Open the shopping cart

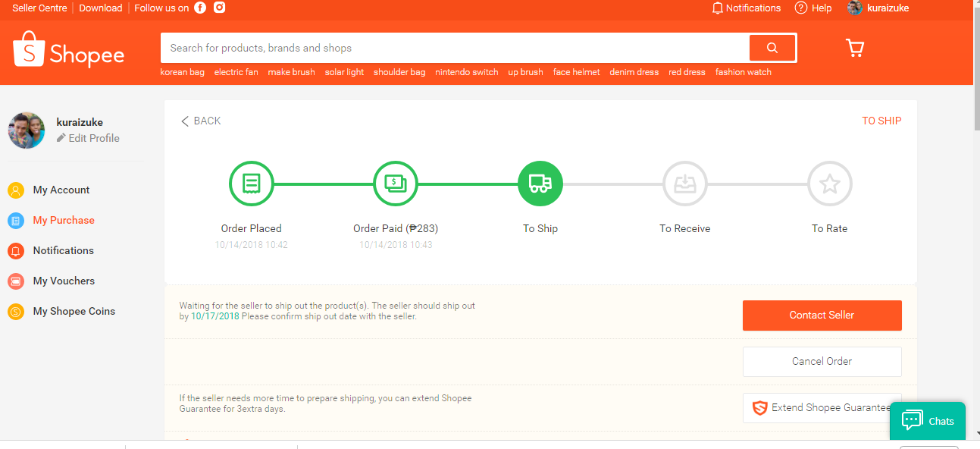point(855,49)
